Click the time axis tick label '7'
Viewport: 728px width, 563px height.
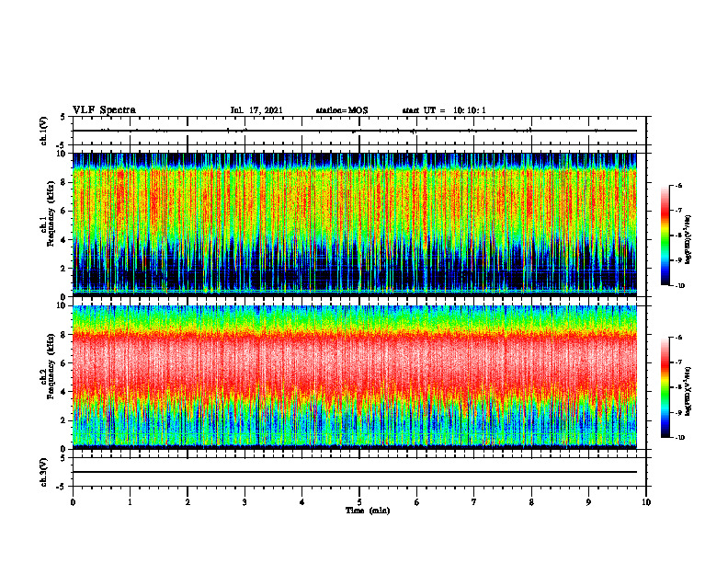click(x=474, y=502)
